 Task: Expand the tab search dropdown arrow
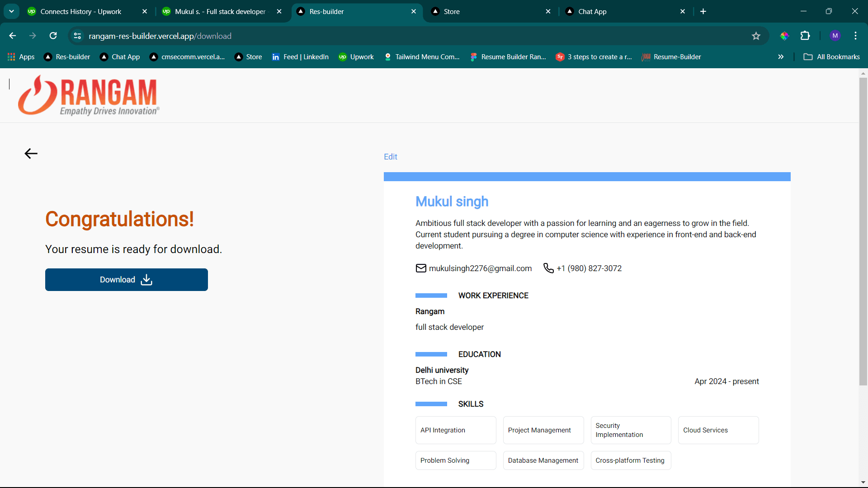pyautogui.click(x=11, y=11)
